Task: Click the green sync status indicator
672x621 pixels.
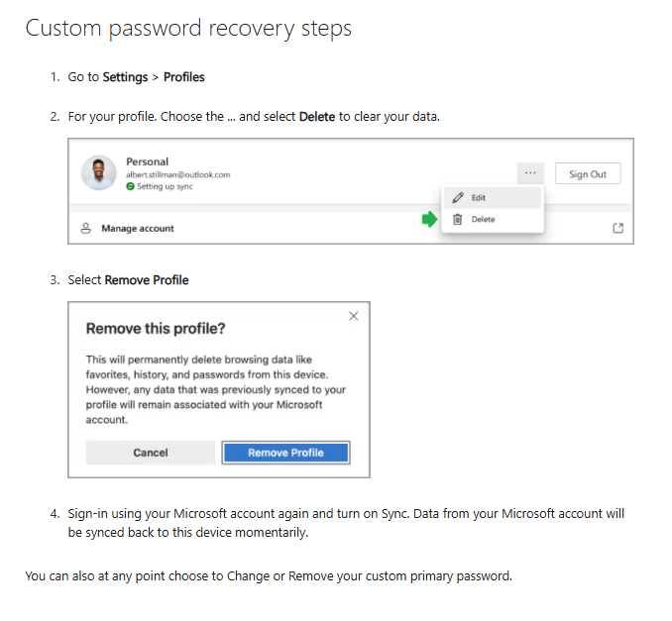Action: tap(130, 186)
